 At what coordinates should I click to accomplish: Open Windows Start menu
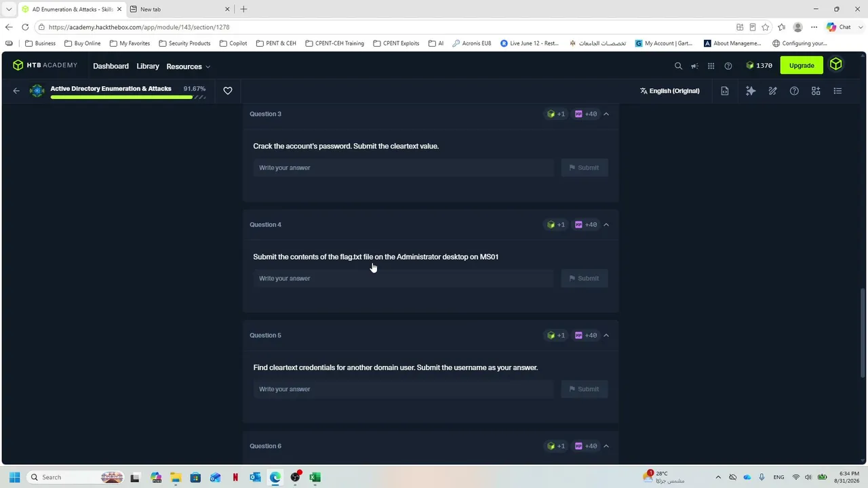pyautogui.click(x=14, y=477)
